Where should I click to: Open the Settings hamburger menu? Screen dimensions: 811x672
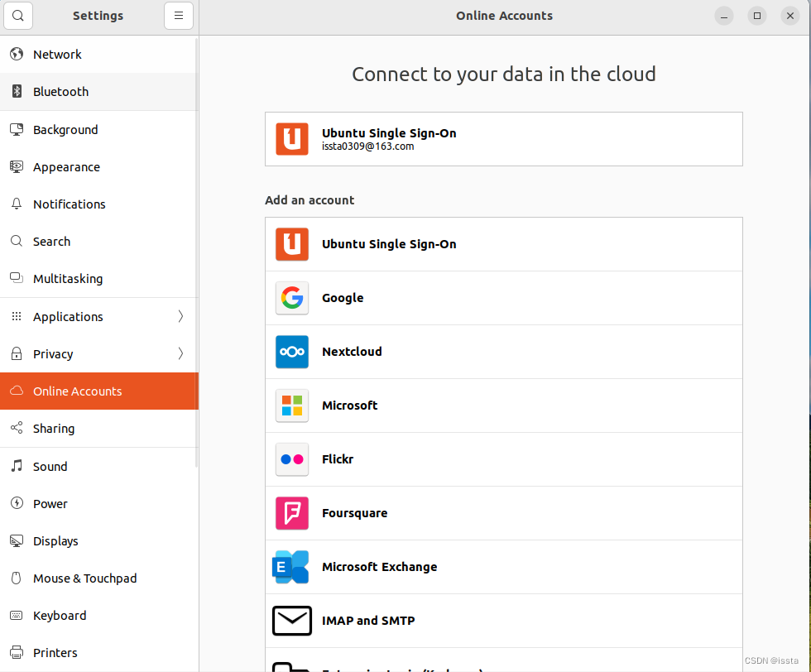tap(179, 16)
